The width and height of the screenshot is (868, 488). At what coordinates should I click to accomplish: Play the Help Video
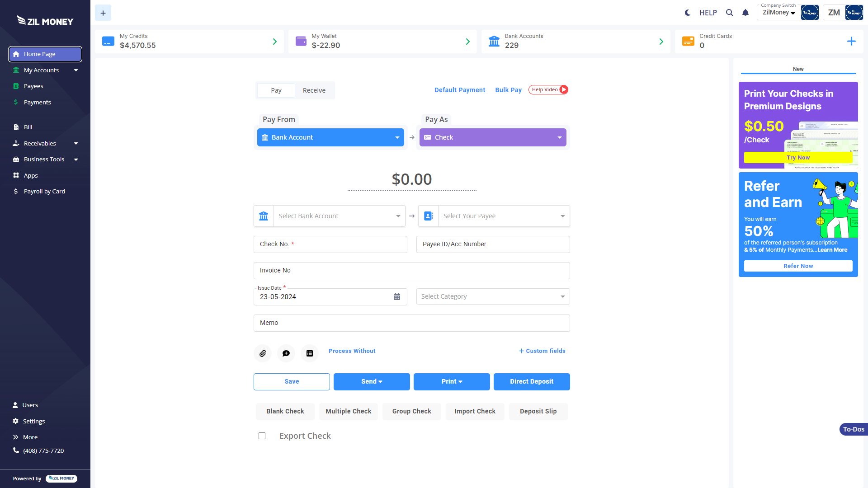click(x=548, y=90)
